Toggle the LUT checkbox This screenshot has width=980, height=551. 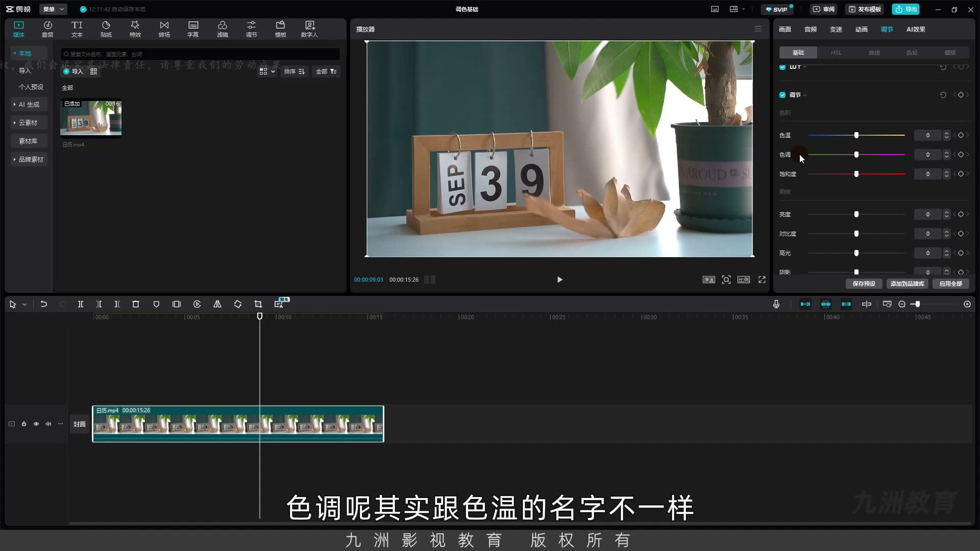tap(782, 67)
